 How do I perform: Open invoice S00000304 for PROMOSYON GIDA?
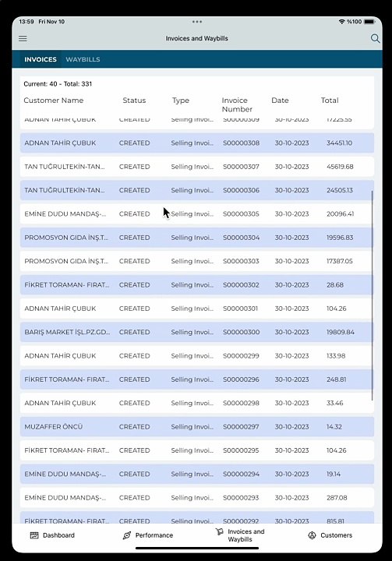tap(197, 238)
